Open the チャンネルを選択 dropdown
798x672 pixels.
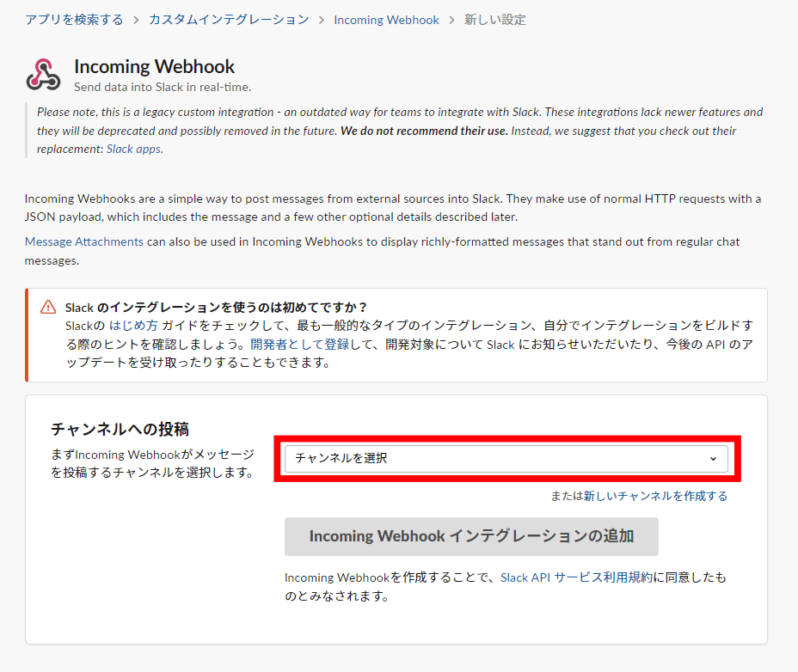[x=506, y=458]
